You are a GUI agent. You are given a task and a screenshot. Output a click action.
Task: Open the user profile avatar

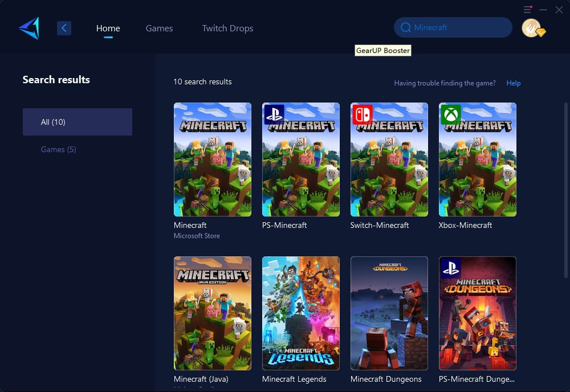pyautogui.click(x=531, y=28)
